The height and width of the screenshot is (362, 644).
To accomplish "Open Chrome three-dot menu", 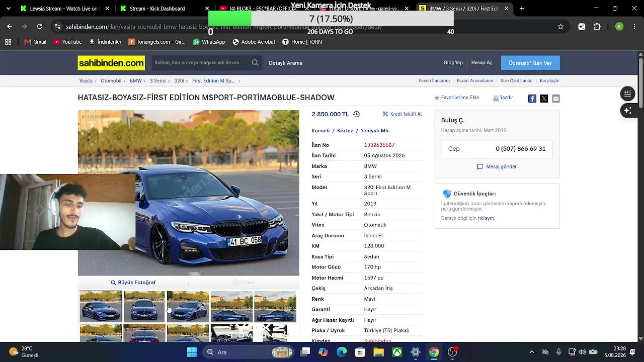I will tap(634, 27).
